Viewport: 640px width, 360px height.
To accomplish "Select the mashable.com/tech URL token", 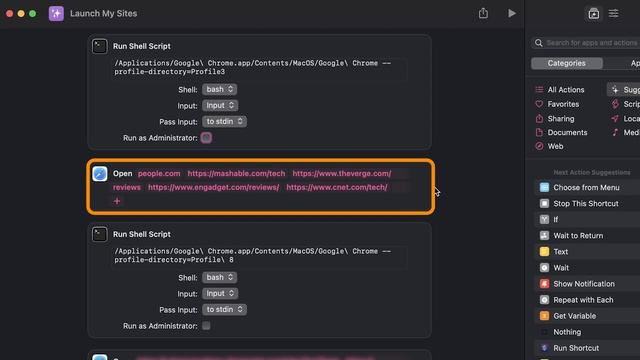I will click(236, 173).
